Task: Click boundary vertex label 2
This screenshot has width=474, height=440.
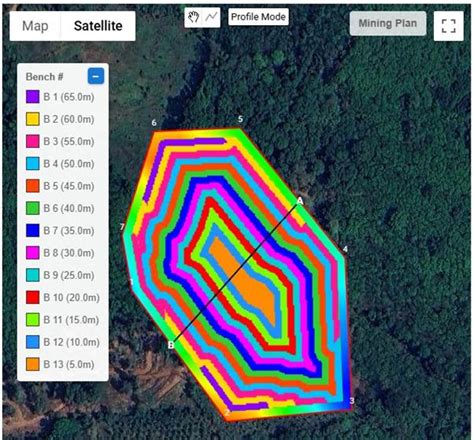Action: 227,413
